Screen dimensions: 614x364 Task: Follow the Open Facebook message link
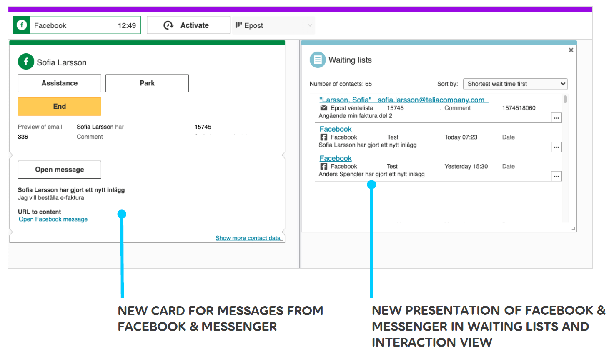click(53, 219)
